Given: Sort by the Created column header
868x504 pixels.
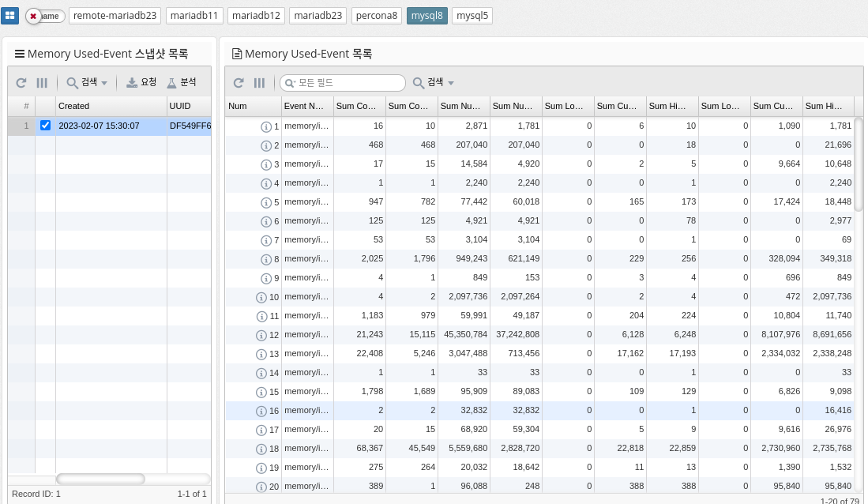Looking at the screenshot, I should click(111, 106).
